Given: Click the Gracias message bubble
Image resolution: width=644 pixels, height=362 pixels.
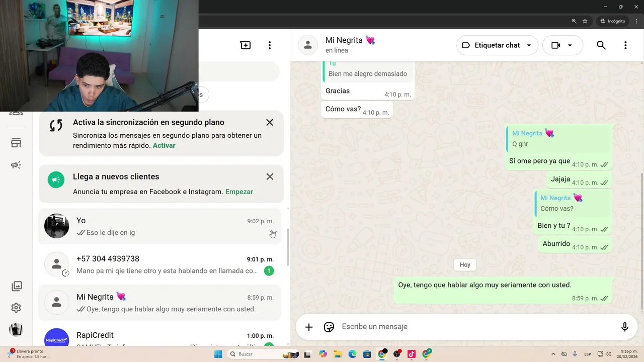Looking at the screenshot, I should 367,91.
